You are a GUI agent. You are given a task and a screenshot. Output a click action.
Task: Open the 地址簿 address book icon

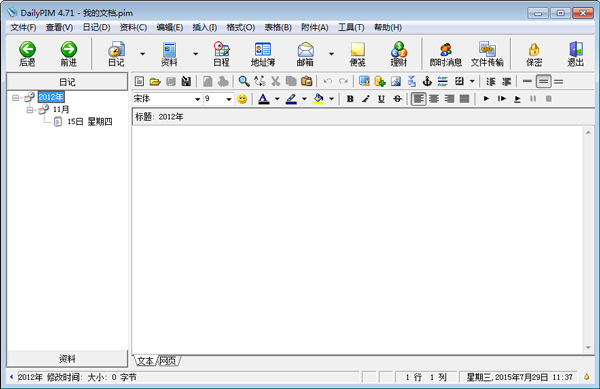263,54
